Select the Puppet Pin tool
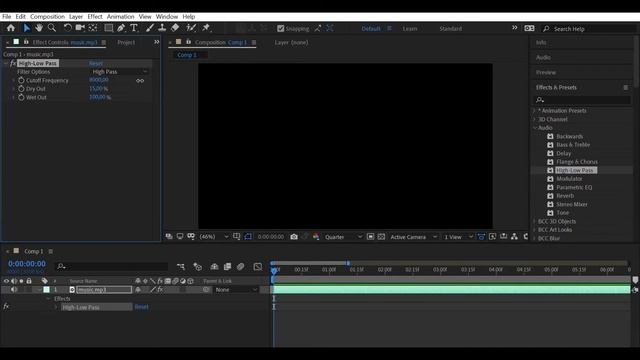The image size is (640, 360). [x=206, y=28]
